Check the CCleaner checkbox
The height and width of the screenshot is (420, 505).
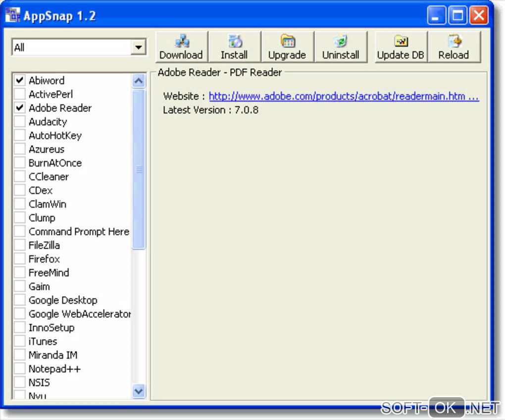[x=20, y=176]
